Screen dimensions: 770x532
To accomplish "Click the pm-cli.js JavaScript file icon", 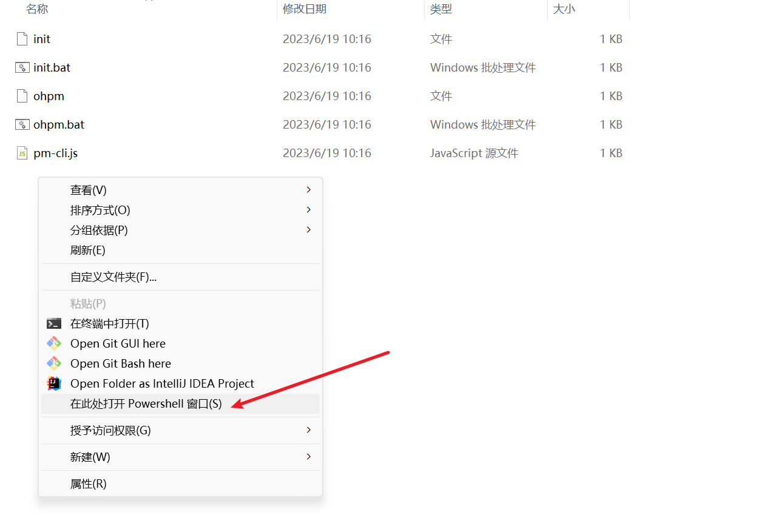I will tap(22, 153).
